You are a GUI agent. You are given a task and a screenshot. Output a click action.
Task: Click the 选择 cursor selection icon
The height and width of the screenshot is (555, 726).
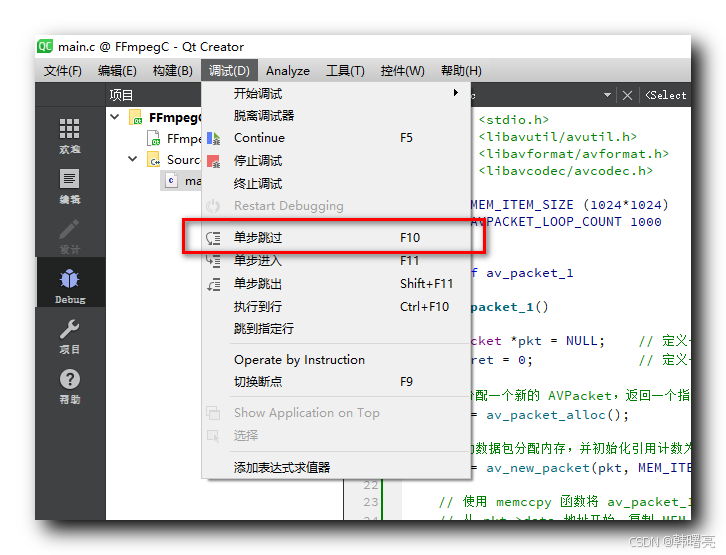pyautogui.click(x=213, y=436)
